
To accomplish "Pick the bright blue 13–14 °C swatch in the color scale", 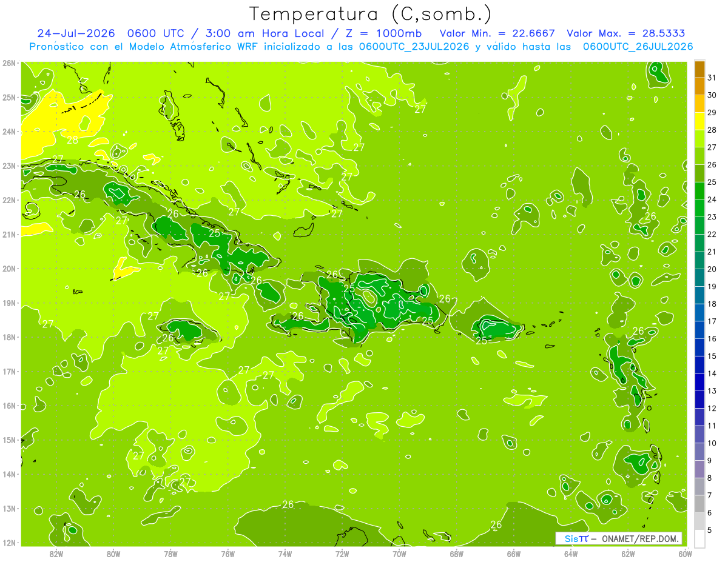I will click(699, 382).
